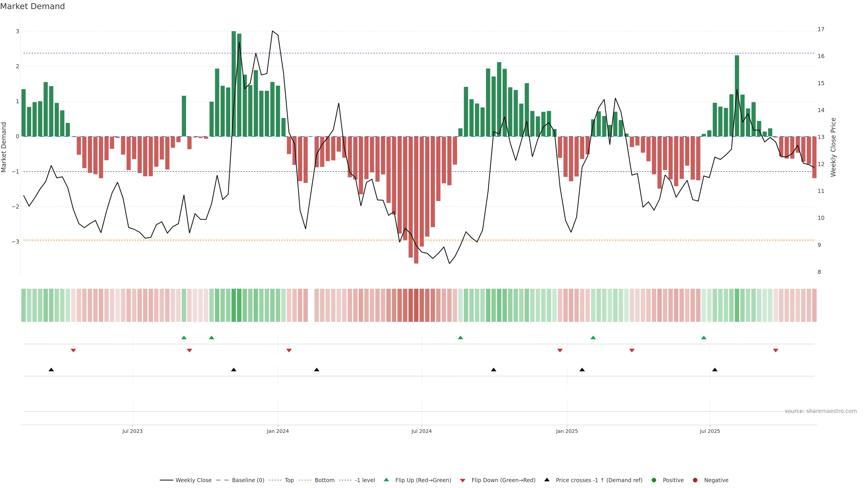Screen dimensions: 868x488
Task: Toggle the Top dotted line legend
Action: click(x=289, y=480)
